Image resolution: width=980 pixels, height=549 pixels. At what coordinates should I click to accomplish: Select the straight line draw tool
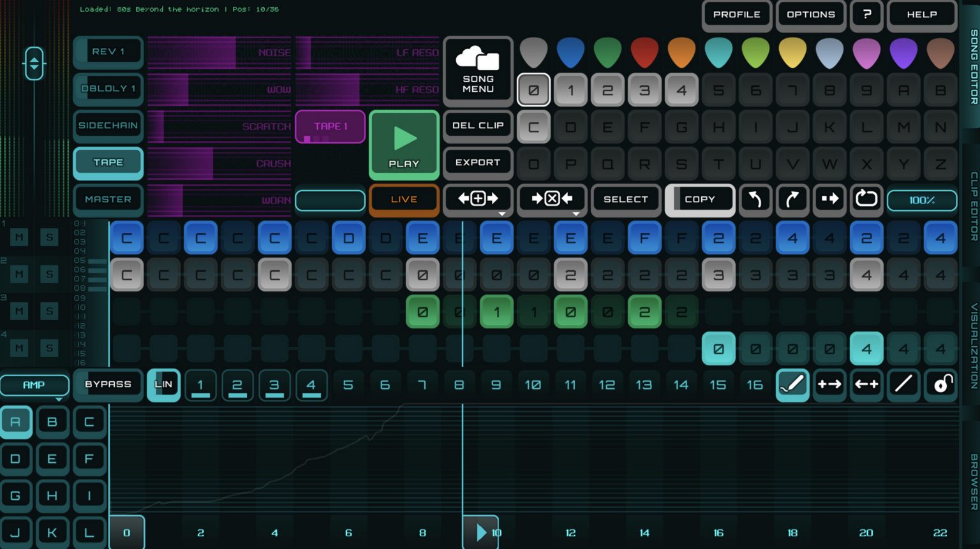click(x=903, y=384)
